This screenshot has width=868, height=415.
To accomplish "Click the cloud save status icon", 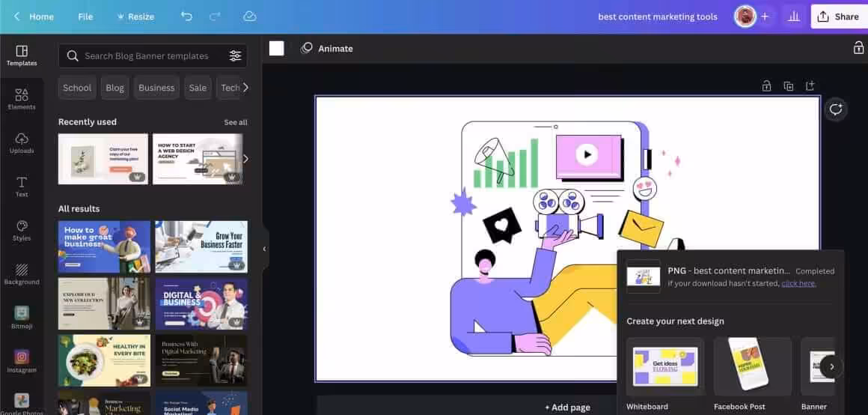I will 250,16.
